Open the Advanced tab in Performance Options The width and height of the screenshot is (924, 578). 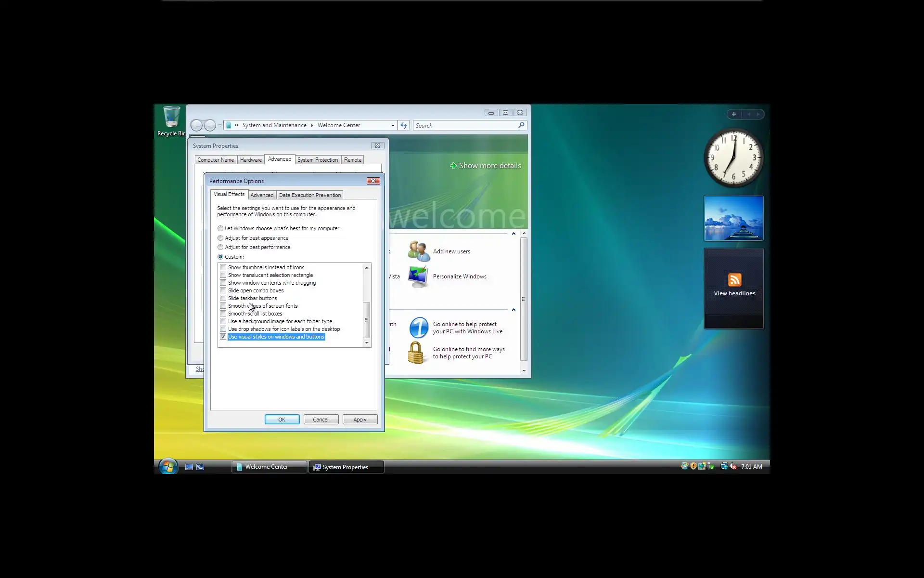(262, 195)
